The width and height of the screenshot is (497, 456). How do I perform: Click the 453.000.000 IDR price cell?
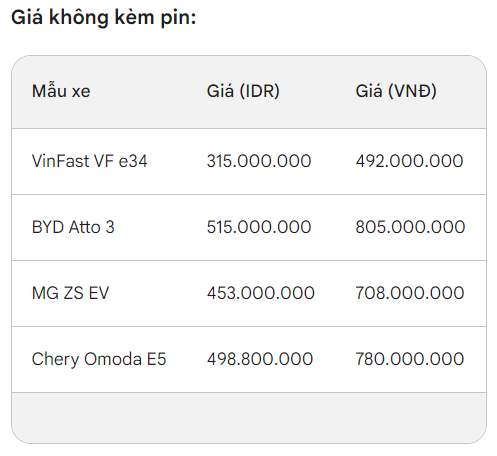(261, 293)
